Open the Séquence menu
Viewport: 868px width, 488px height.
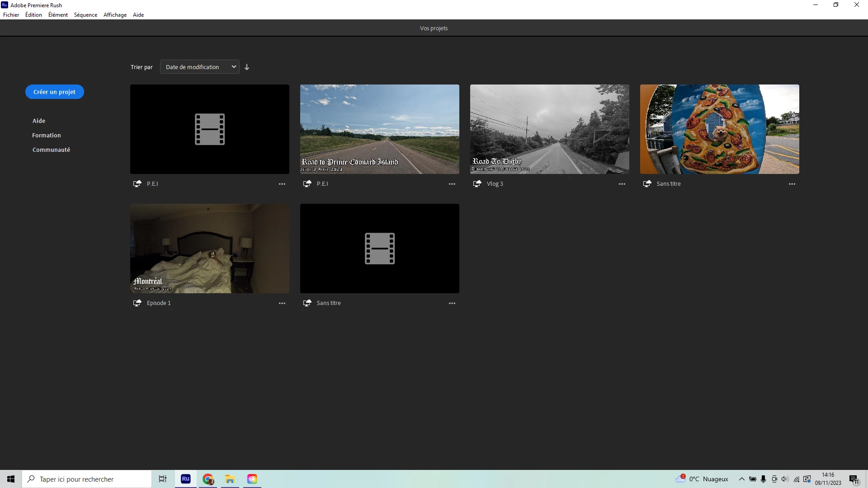pyautogui.click(x=85, y=15)
